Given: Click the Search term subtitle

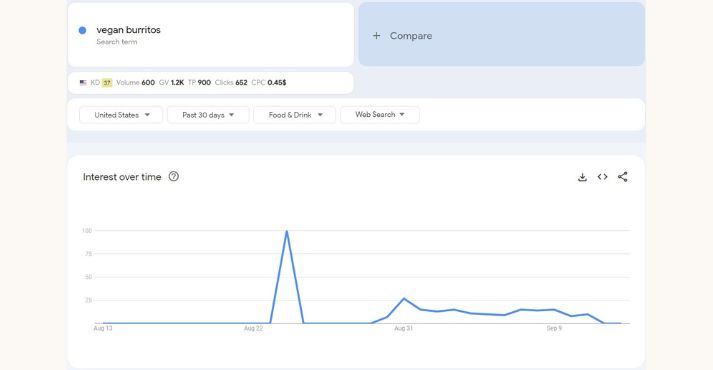Looking at the screenshot, I should tap(116, 42).
